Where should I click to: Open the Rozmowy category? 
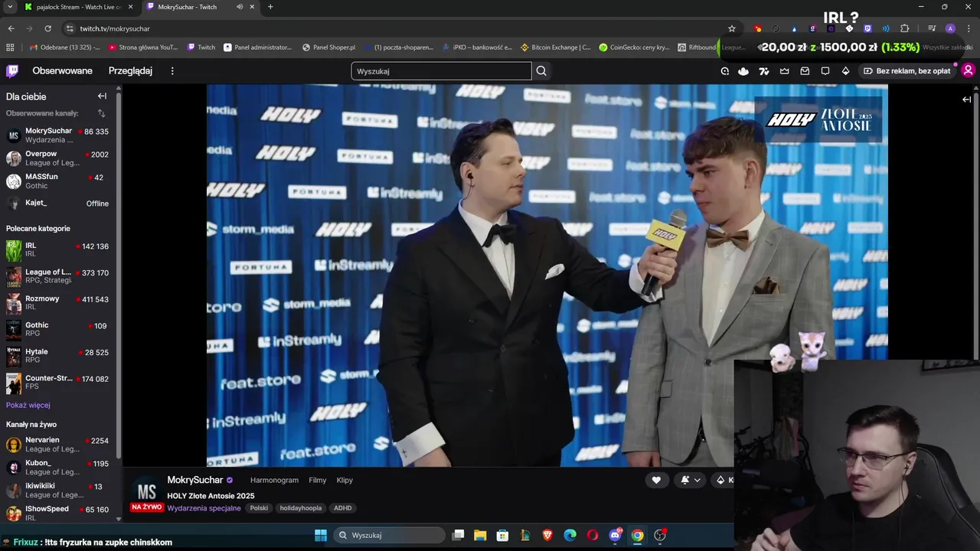click(58, 303)
